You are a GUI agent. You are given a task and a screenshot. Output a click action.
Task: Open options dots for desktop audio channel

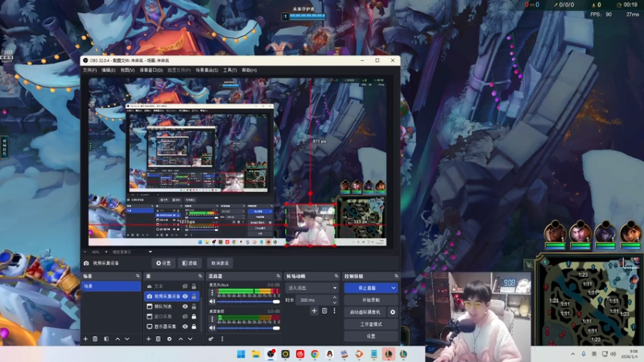coord(213,319)
